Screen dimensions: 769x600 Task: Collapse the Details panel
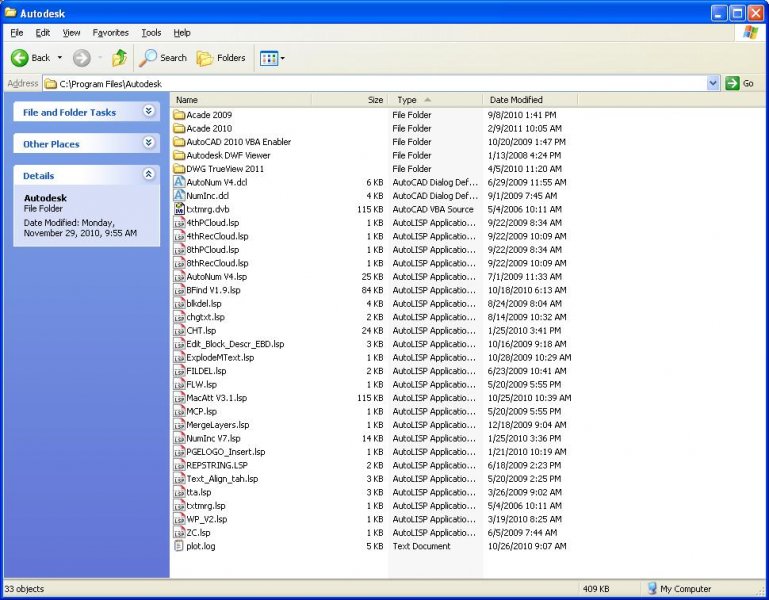[149, 174]
